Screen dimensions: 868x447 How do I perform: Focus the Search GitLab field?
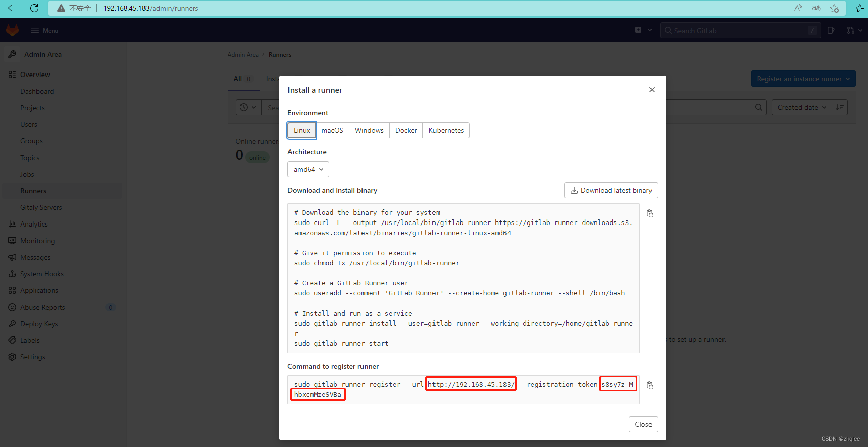[x=740, y=30]
